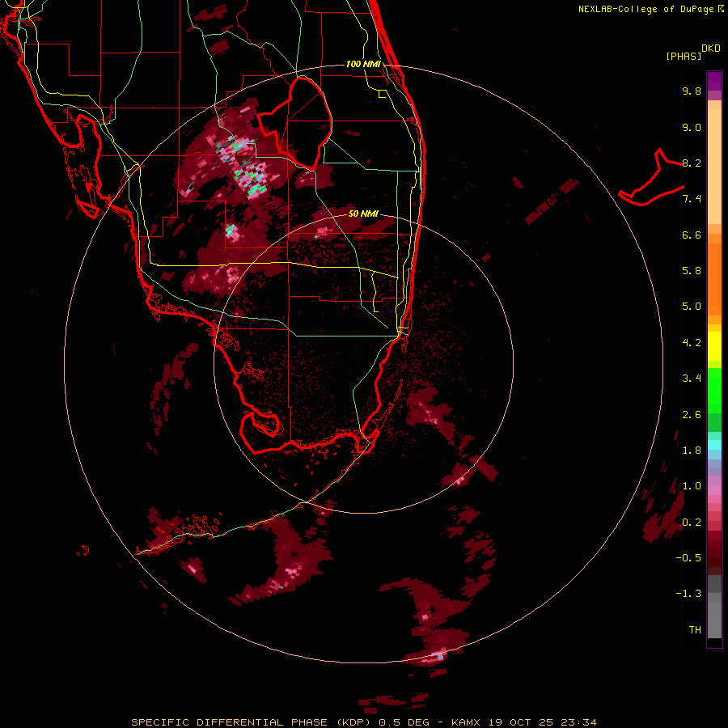
Task: Click the NEXLAB-College of DuPage credit text
Action: click(x=645, y=9)
